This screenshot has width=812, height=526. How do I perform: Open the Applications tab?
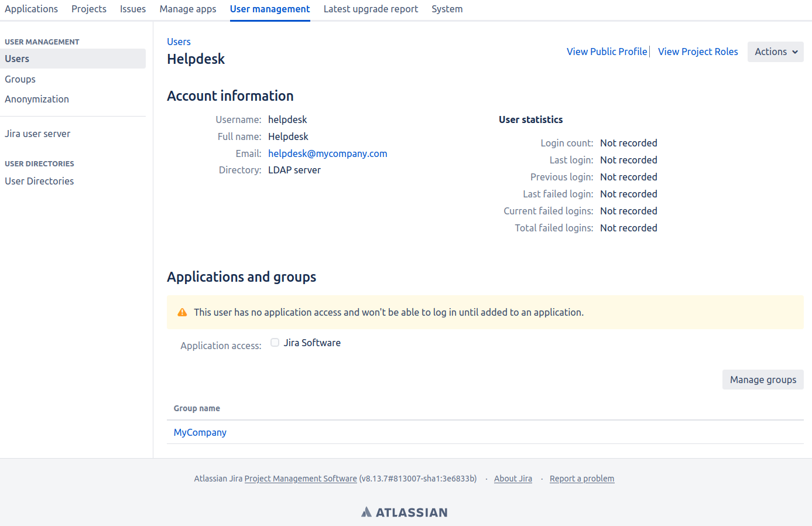click(31, 9)
